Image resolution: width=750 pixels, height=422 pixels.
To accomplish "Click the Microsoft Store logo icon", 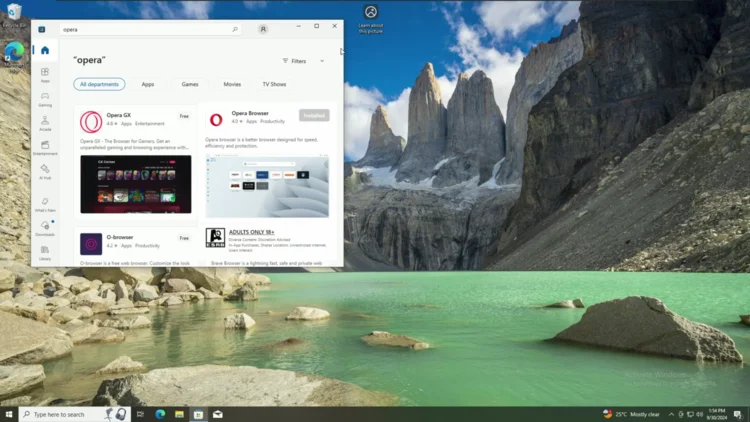I will point(42,29).
